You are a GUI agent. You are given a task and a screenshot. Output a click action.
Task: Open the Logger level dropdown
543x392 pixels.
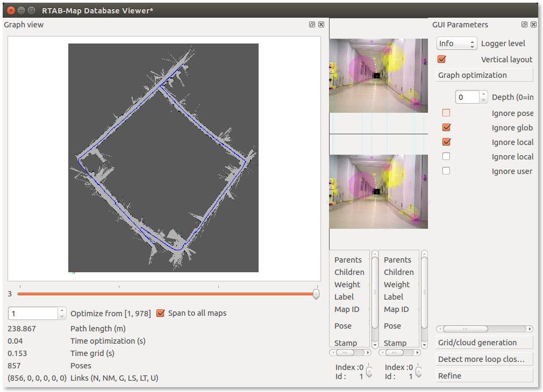456,43
